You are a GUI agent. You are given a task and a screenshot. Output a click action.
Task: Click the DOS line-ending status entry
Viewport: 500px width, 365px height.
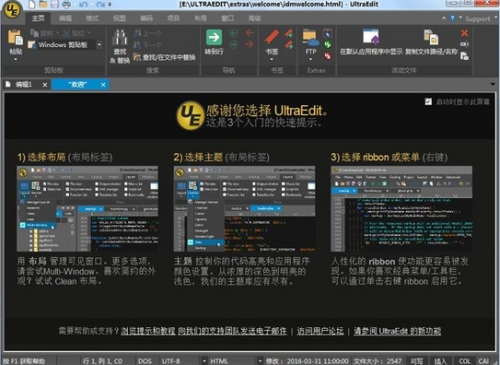(x=145, y=361)
